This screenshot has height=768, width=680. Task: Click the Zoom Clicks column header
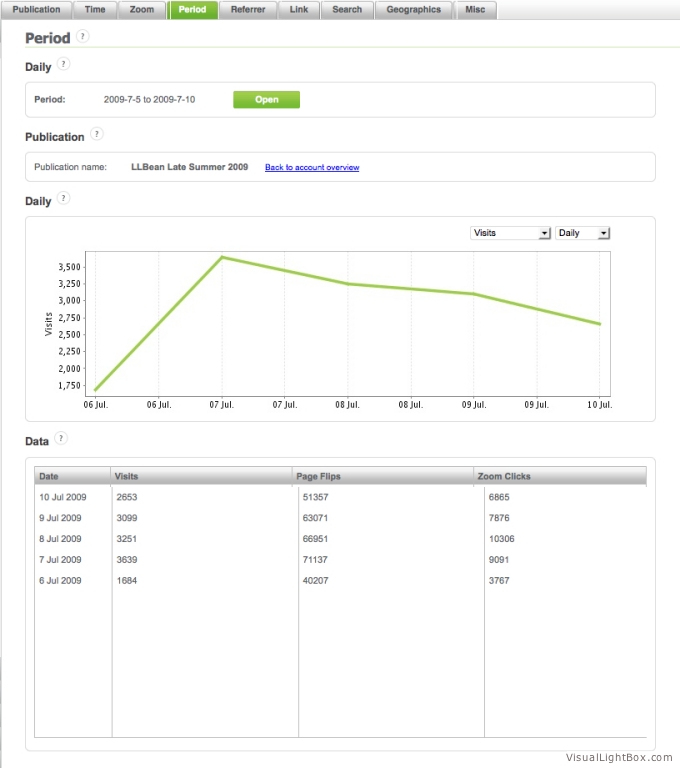coord(560,477)
